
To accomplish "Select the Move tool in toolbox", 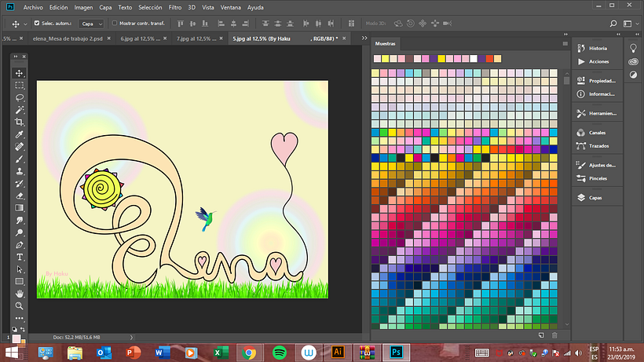I will 20,73.
